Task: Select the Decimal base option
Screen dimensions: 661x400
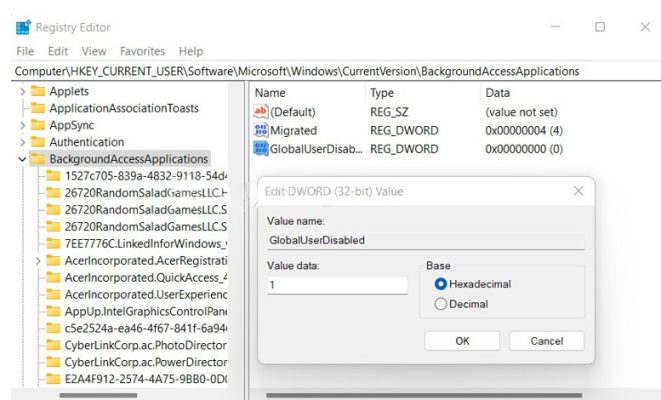Action: click(441, 304)
